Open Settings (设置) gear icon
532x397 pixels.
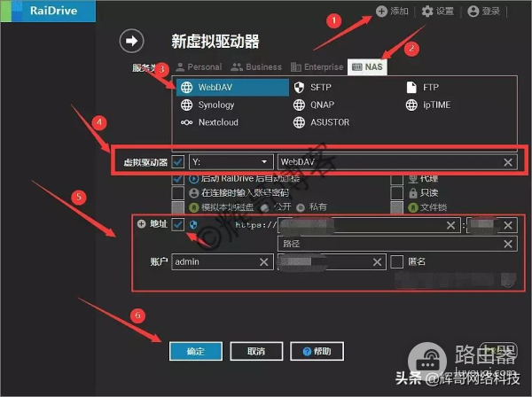coord(427,12)
